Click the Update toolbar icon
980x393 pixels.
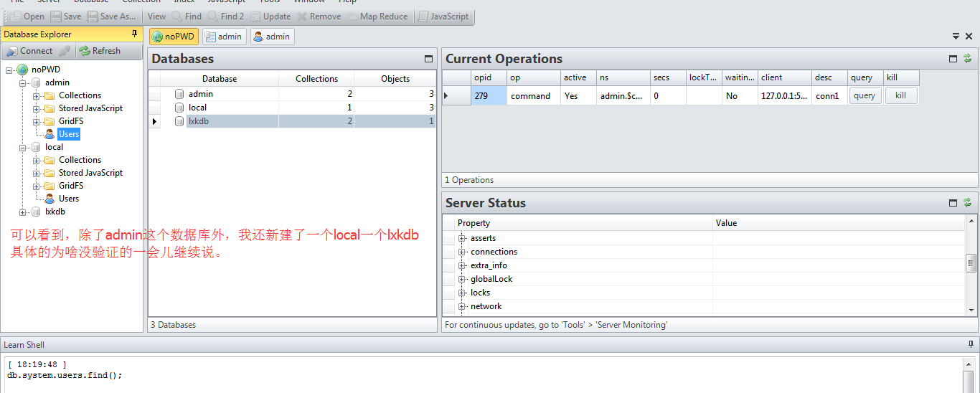coord(271,16)
